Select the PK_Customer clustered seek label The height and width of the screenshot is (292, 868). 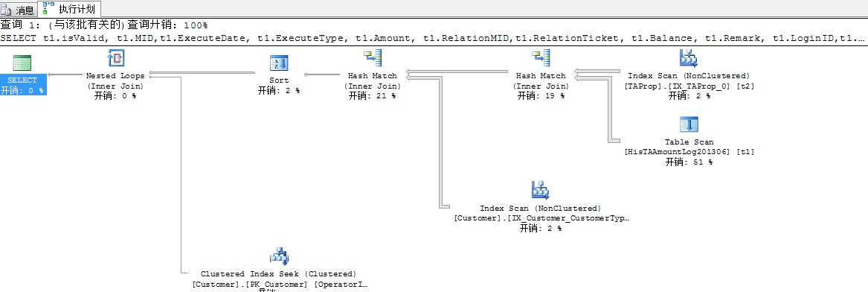click(278, 285)
